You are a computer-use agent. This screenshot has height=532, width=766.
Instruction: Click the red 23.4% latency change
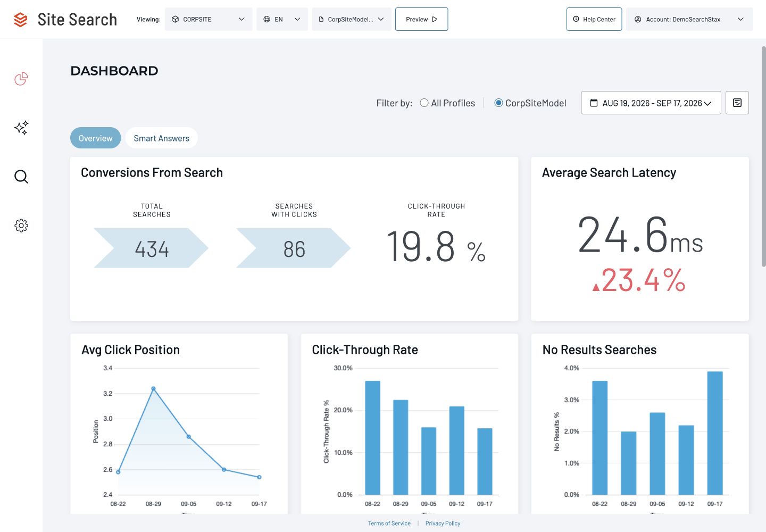(639, 280)
